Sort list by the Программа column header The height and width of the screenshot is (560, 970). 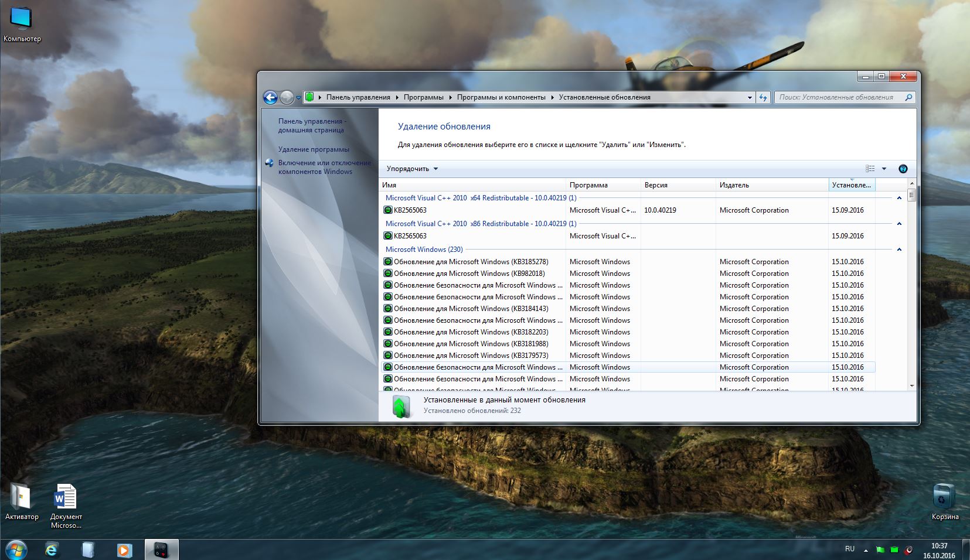click(603, 185)
